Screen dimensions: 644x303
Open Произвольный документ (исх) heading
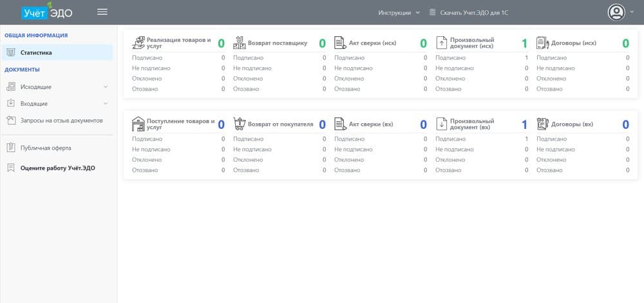point(472,43)
